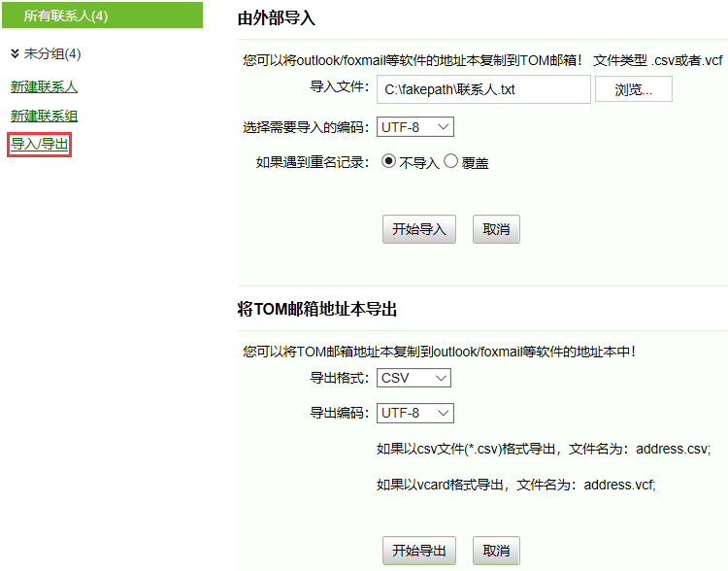The width and height of the screenshot is (728, 571).
Task: Click the 开始导入 button
Action: click(x=418, y=229)
